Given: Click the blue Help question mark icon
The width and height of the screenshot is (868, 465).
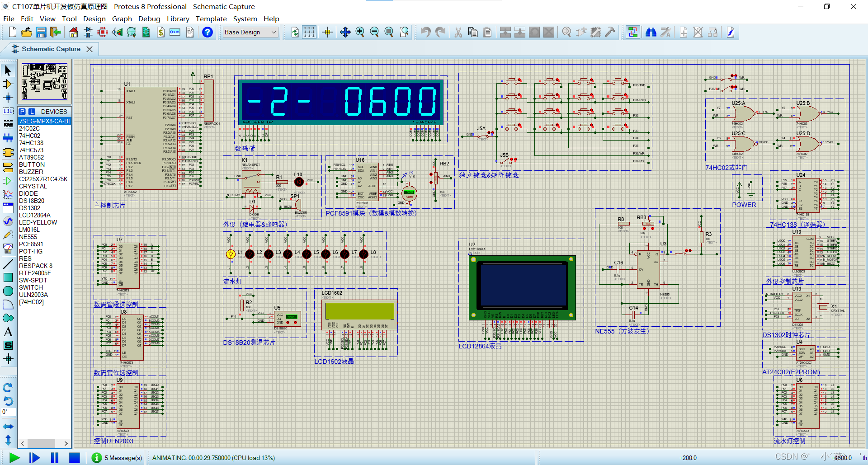Looking at the screenshot, I should coord(208,32).
